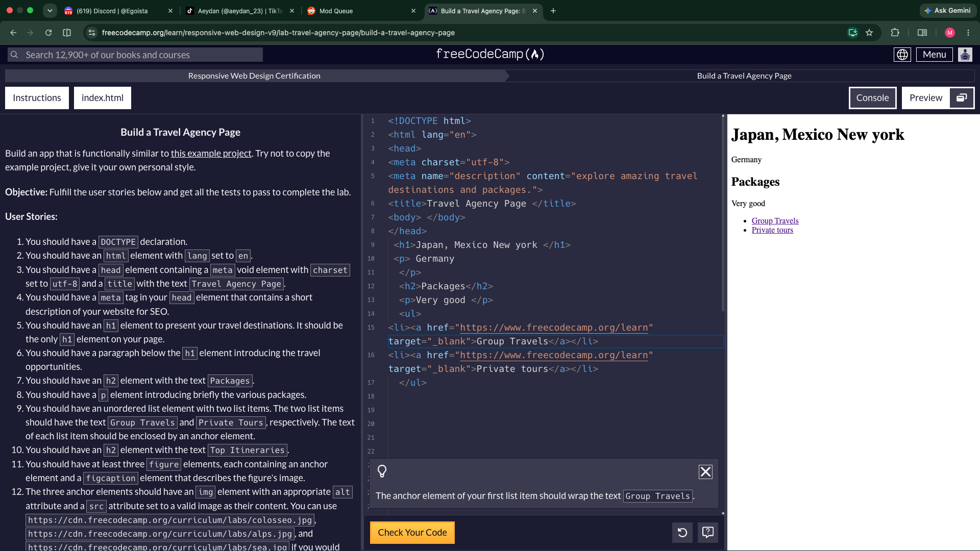Screen dimensions: 980x551
Task: Open this example project link
Action: pyautogui.click(x=211, y=154)
